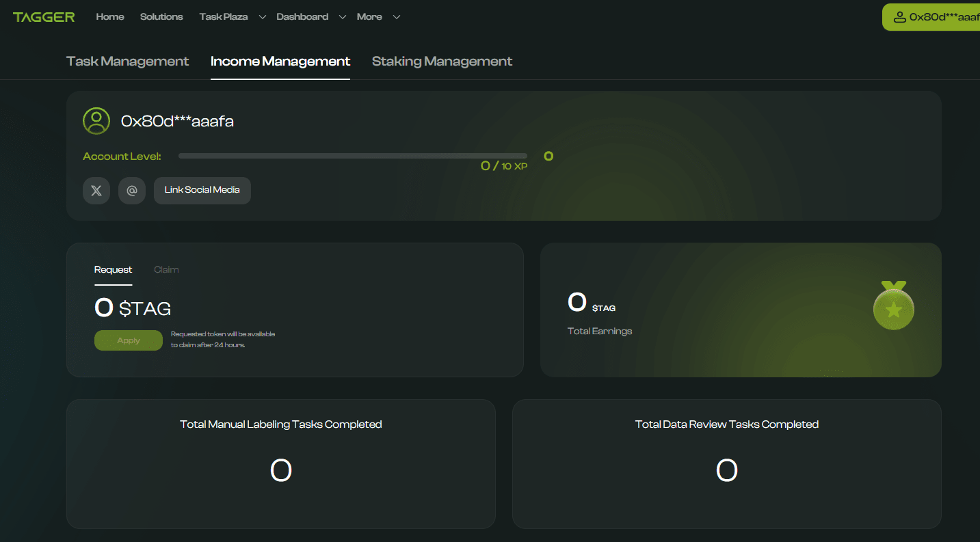Click the Link Social Media button
980x542 pixels.
tap(202, 191)
